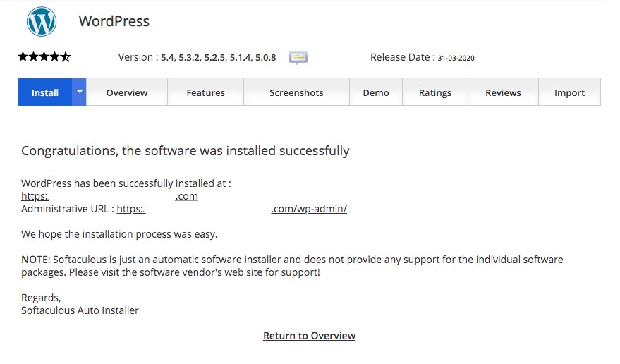Click the version numbers list
This screenshot has width=620, height=364.
(x=218, y=58)
